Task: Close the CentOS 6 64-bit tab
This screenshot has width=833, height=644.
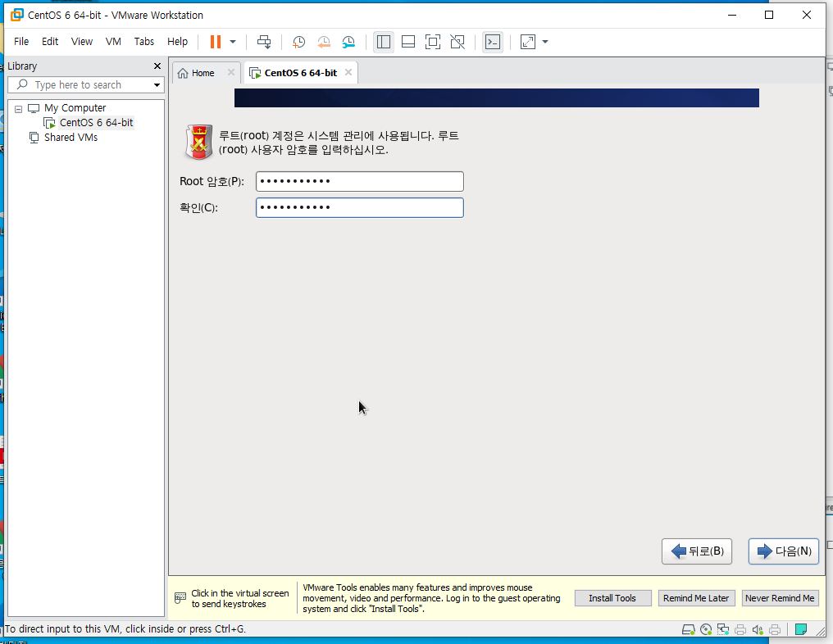Action: point(348,72)
